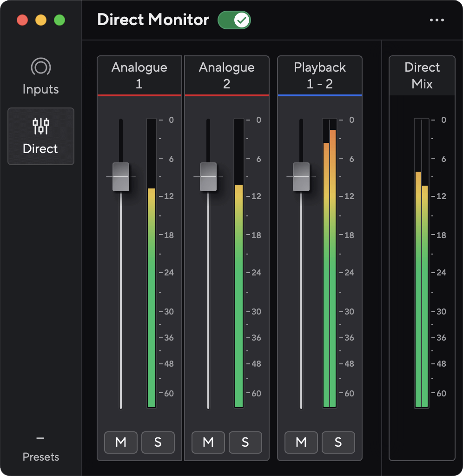
Task: Select the Inputs tab in the sidebar
Action: [x=40, y=77]
